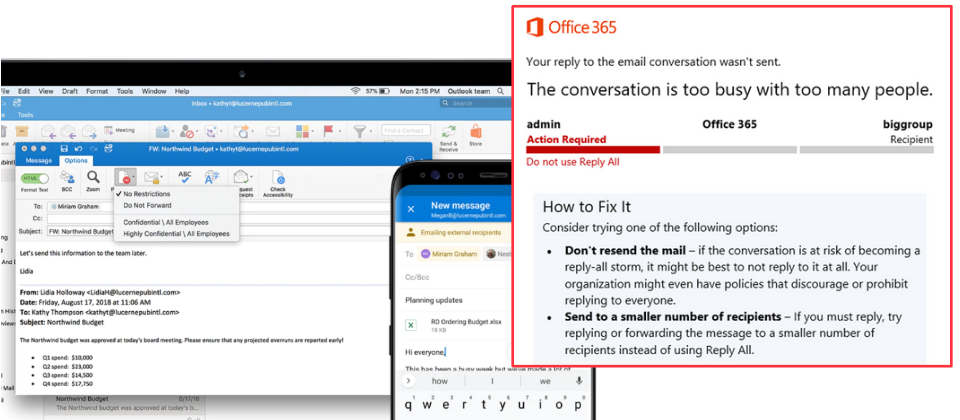
Task: Expand the Junk dropdown arrow
Action: click(x=198, y=132)
